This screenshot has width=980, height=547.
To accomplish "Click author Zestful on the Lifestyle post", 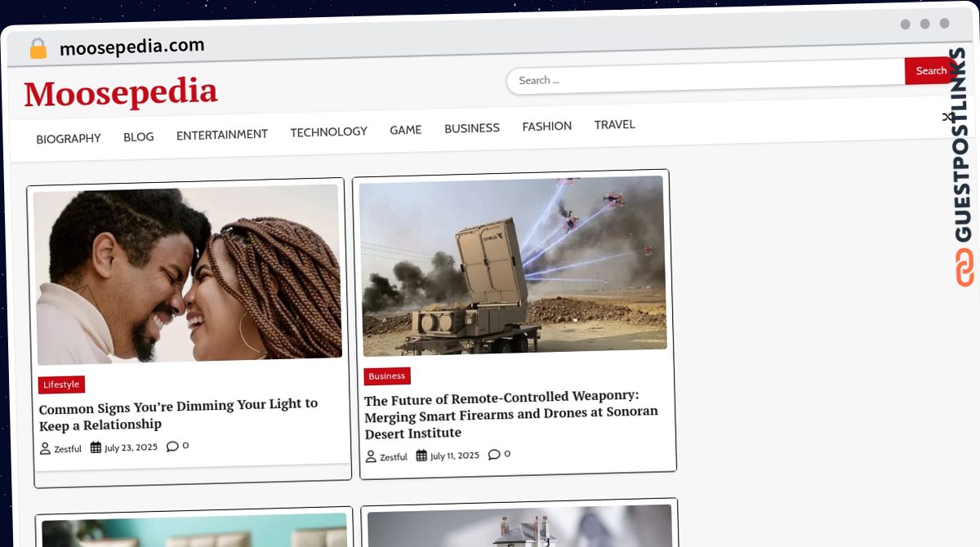I will point(68,449).
